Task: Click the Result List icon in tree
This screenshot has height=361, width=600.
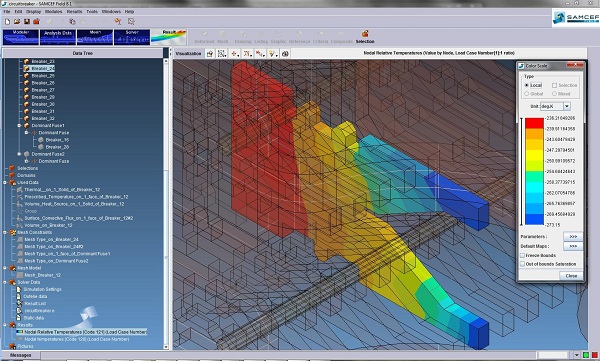Action: point(19,303)
